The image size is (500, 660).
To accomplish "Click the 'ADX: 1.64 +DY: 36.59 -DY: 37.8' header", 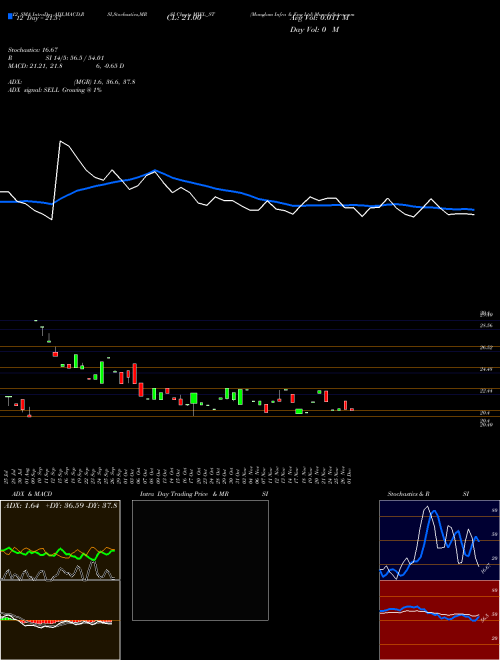I will pos(61,505).
